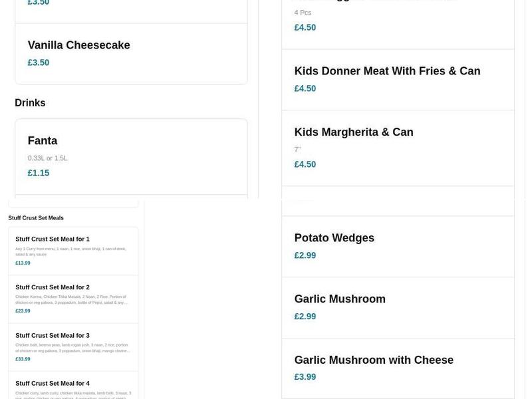The image size is (532, 399).
Task: Select Stuff Crust Set Meal for 4
Action: click(x=53, y=383)
